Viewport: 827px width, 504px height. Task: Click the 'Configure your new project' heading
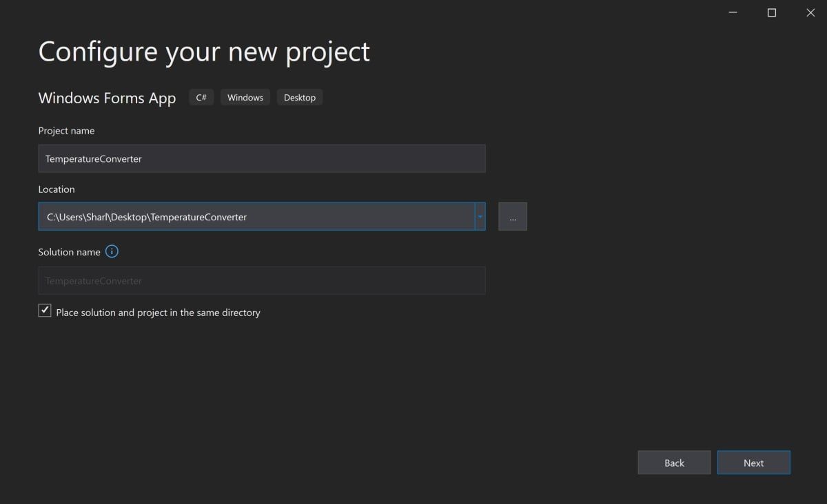pos(204,52)
